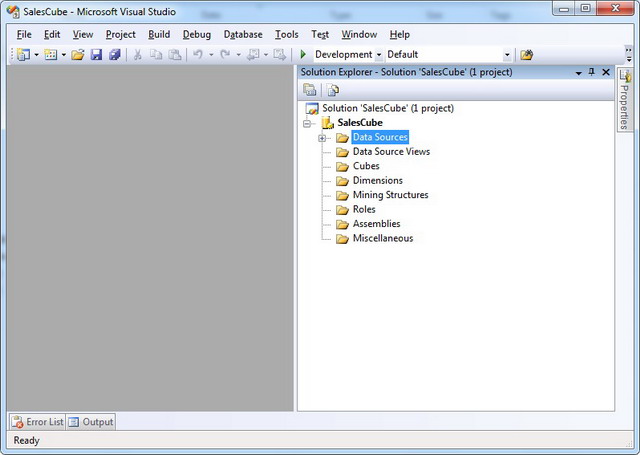This screenshot has width=640, height=455.
Task: Select Solution 'SalesCube' root node
Action: (388, 108)
